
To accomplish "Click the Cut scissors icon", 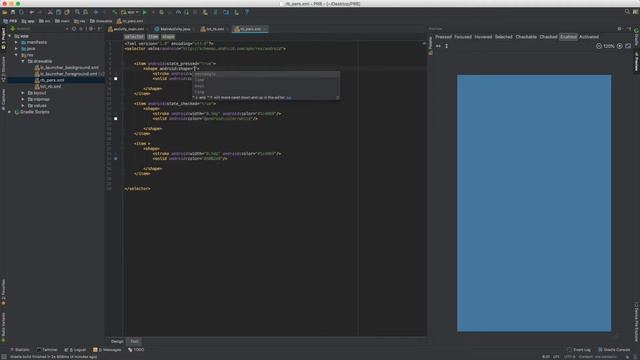I will click(x=50, y=12).
